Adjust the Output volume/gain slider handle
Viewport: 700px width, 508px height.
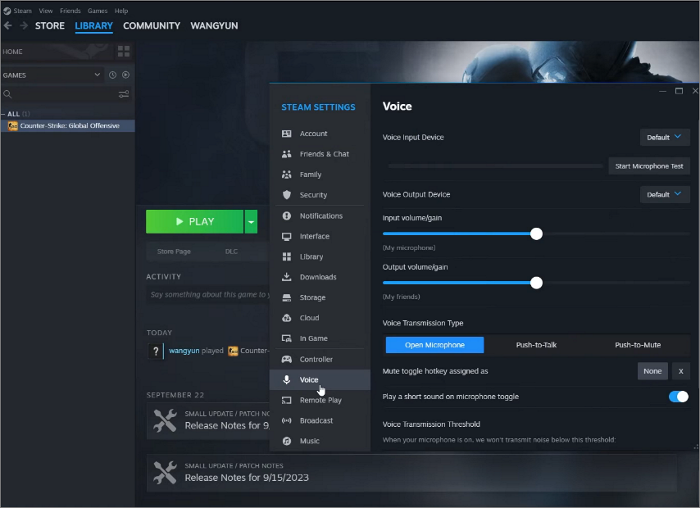(536, 283)
